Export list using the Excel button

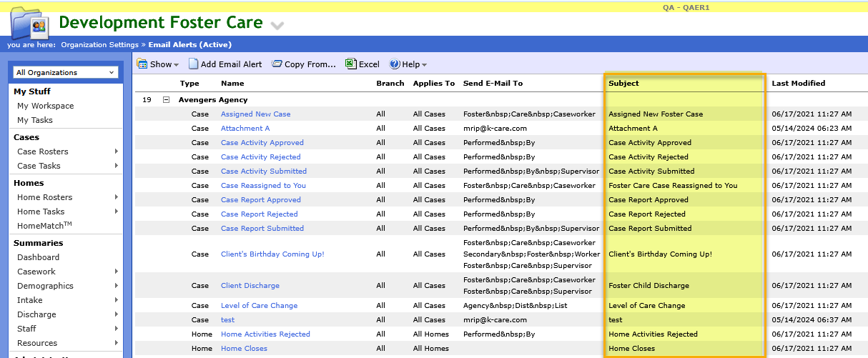tap(363, 64)
